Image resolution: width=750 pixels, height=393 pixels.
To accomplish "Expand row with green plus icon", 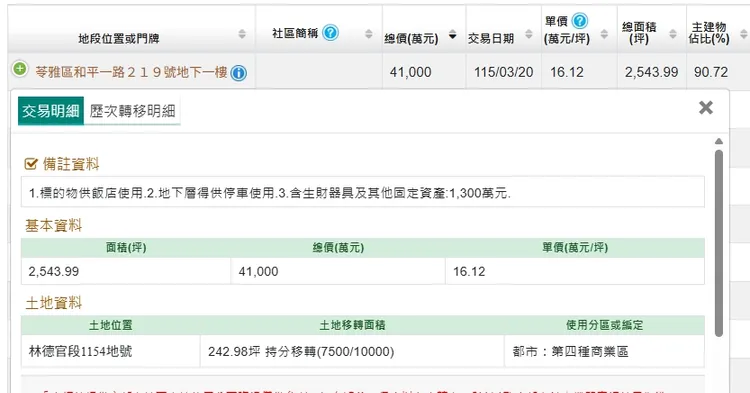I will point(20,69).
